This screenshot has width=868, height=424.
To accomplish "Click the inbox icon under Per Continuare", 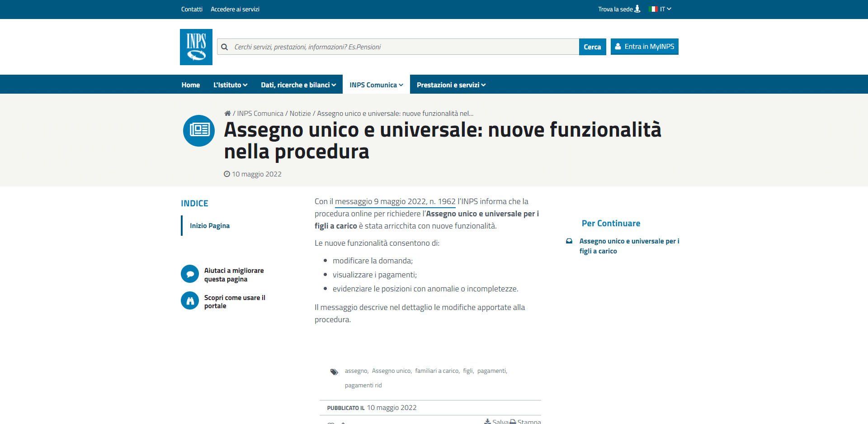I will (569, 241).
